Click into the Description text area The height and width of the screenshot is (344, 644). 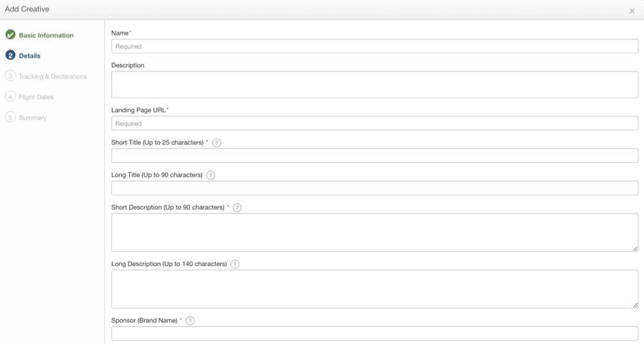coord(374,85)
